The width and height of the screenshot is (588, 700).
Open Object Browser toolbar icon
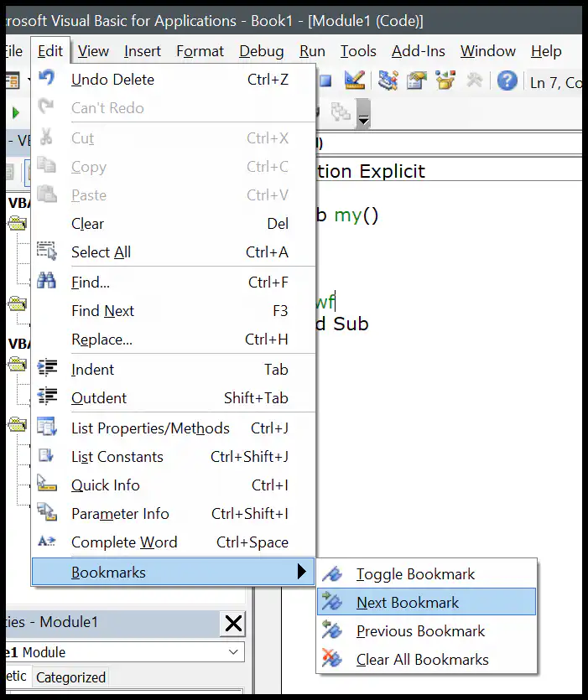pyautogui.click(x=445, y=80)
